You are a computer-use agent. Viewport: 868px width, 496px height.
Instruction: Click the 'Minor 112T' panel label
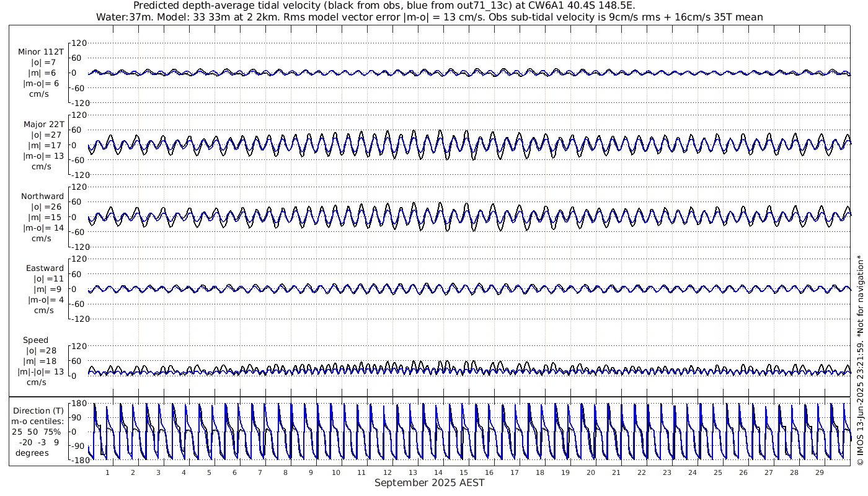pos(41,51)
